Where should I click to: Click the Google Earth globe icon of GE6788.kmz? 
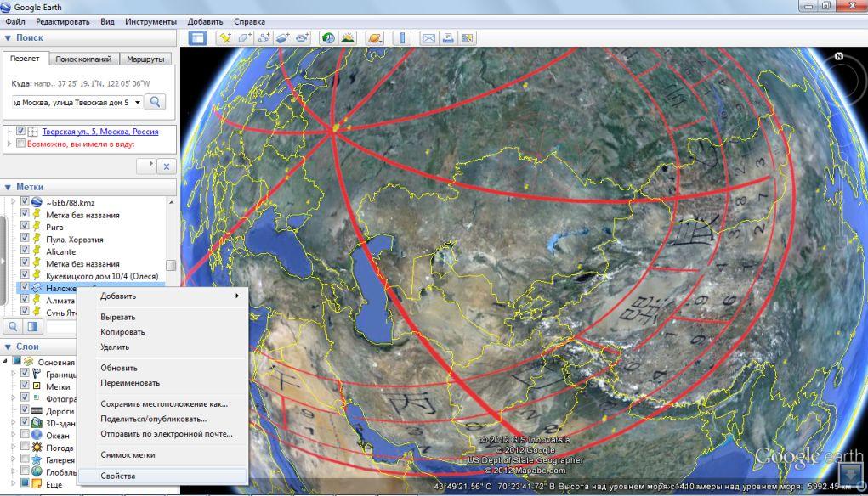pos(37,202)
